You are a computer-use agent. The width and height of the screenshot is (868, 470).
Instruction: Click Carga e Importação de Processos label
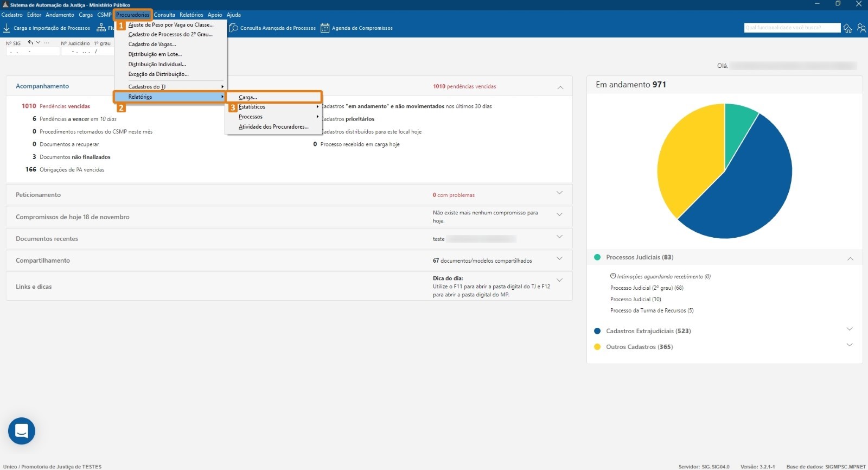(52, 28)
